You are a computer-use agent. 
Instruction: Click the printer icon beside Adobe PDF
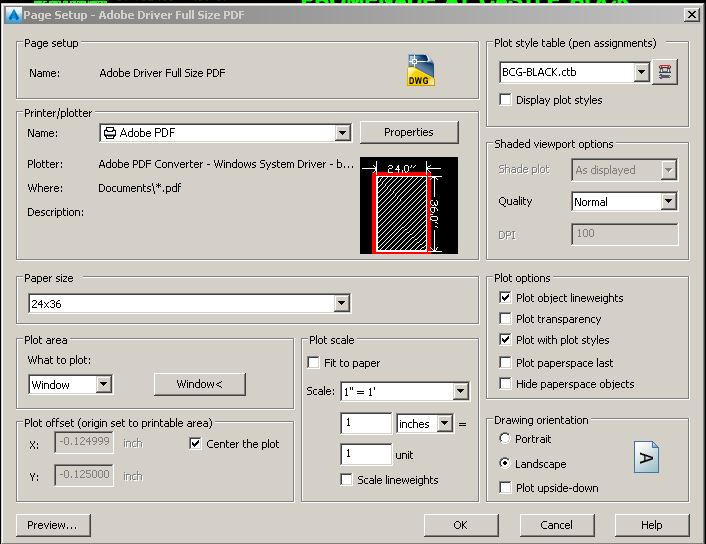(x=109, y=133)
